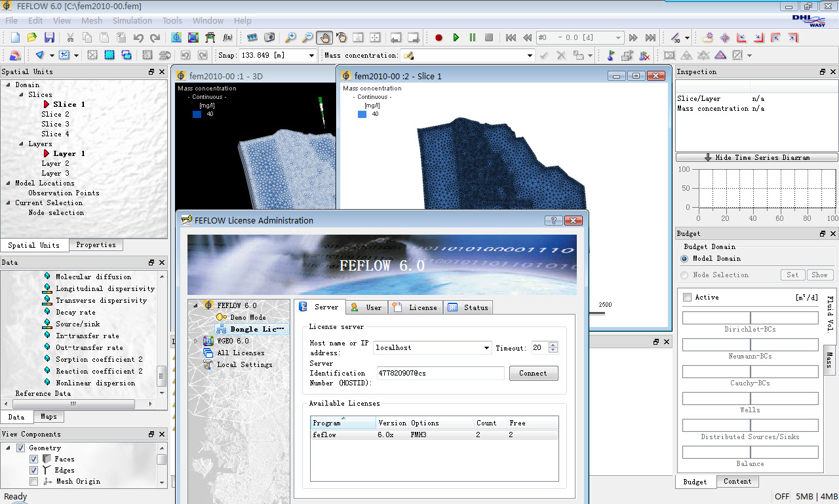The height and width of the screenshot is (504, 839).
Task: Click the help question mark in License dialog
Action: 553,221
